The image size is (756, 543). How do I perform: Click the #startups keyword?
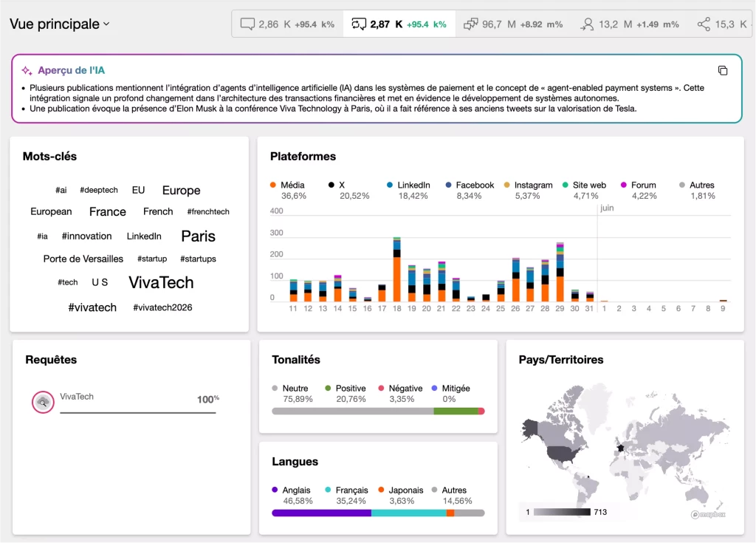(198, 259)
